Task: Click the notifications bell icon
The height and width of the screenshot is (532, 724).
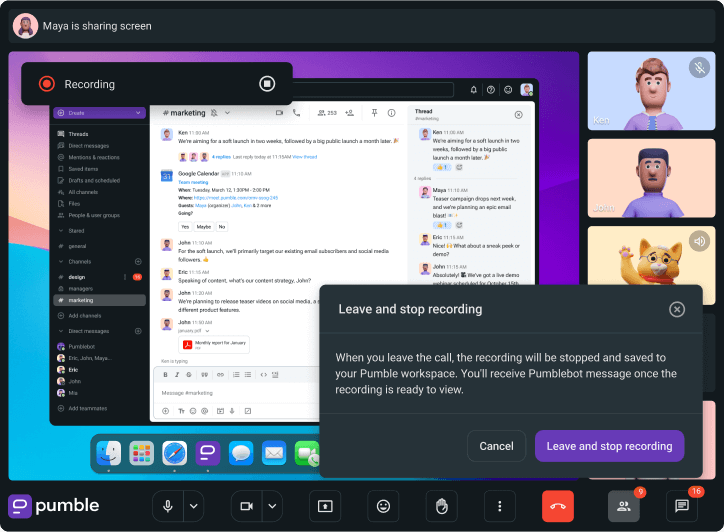Action: pos(473,90)
